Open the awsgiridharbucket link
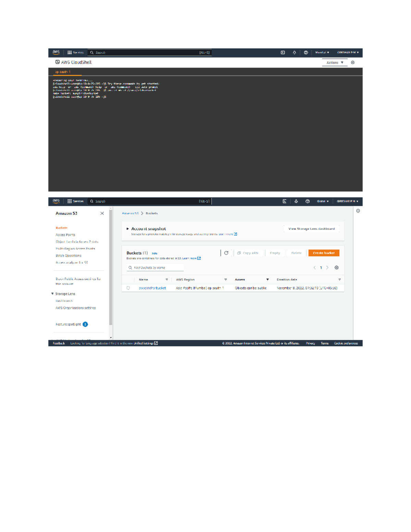Image resolution: width=411 pixels, height=532 pixels. tap(152, 288)
